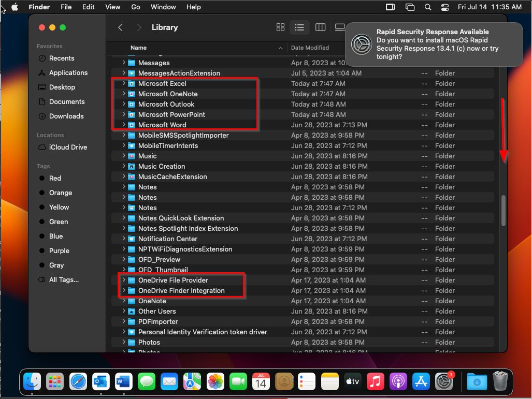Open the View menu
Screen dimensions: 532x399
coord(112,7)
